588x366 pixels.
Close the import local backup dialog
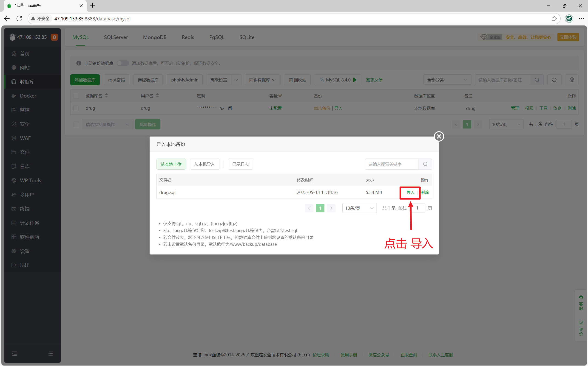coord(439,136)
